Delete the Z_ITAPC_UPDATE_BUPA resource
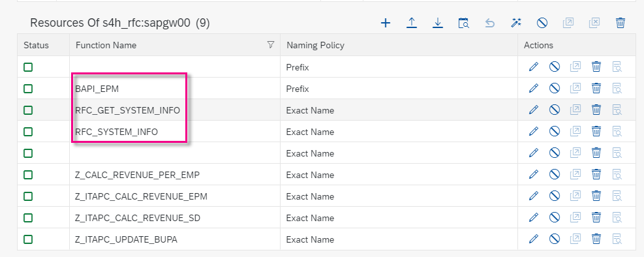 point(596,239)
